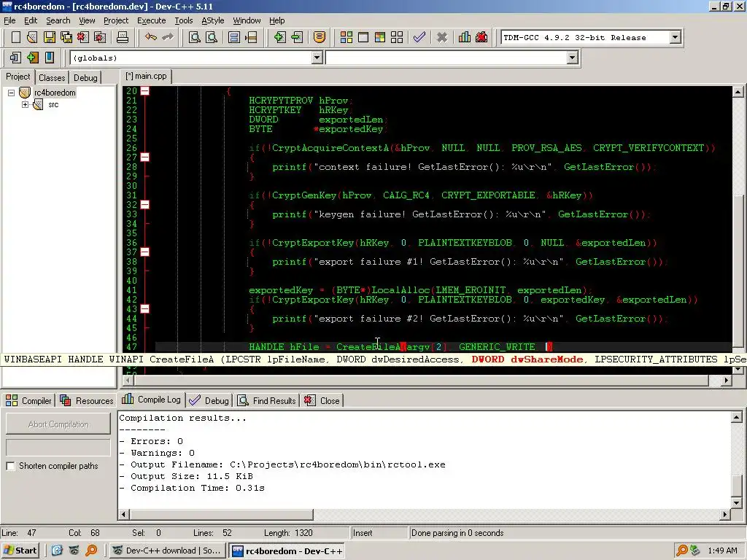
Task: Click rc4boredom - Dev-C++ taskbar button
Action: tap(287, 551)
